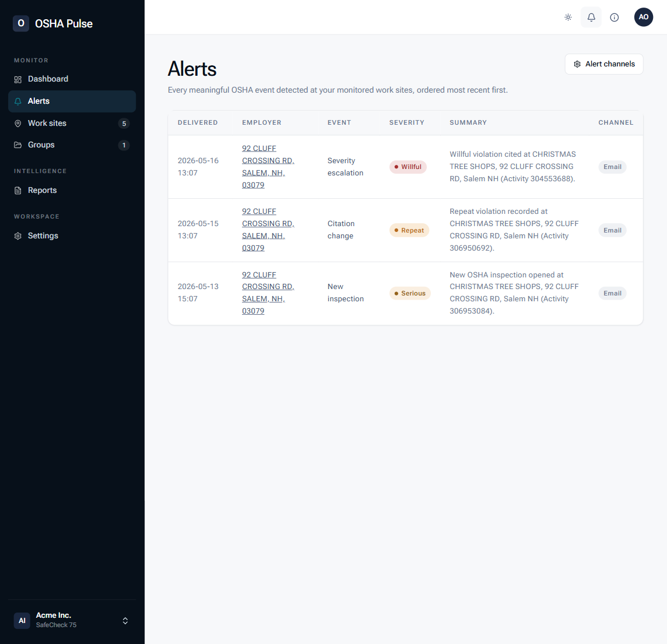Click the Channel column header
The image size is (667, 644).
(616, 122)
